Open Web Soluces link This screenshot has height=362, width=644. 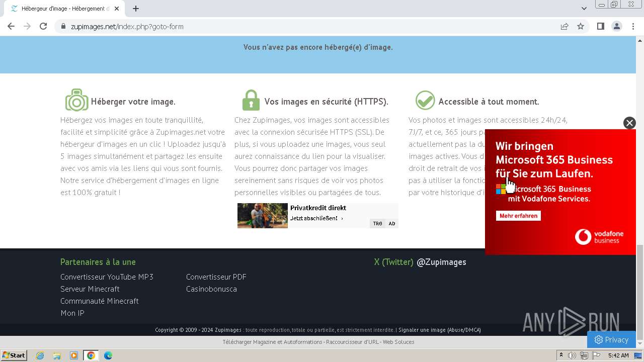click(398, 342)
